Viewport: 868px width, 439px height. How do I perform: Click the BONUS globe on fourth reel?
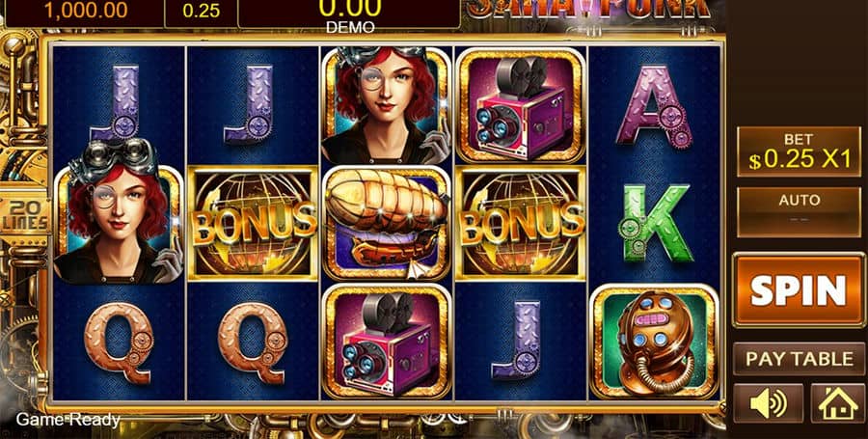click(x=521, y=223)
